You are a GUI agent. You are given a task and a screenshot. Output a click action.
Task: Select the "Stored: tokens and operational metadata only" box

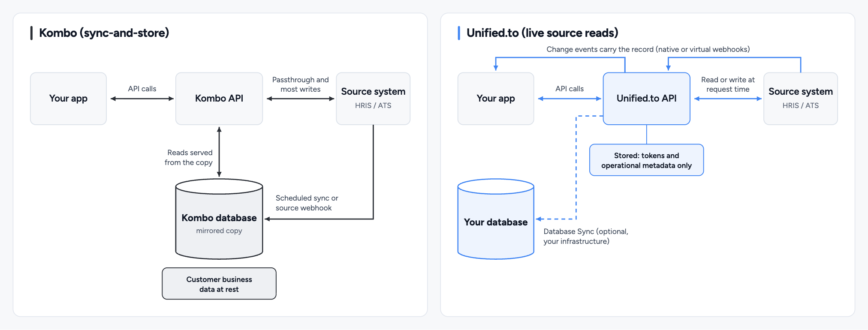click(647, 160)
